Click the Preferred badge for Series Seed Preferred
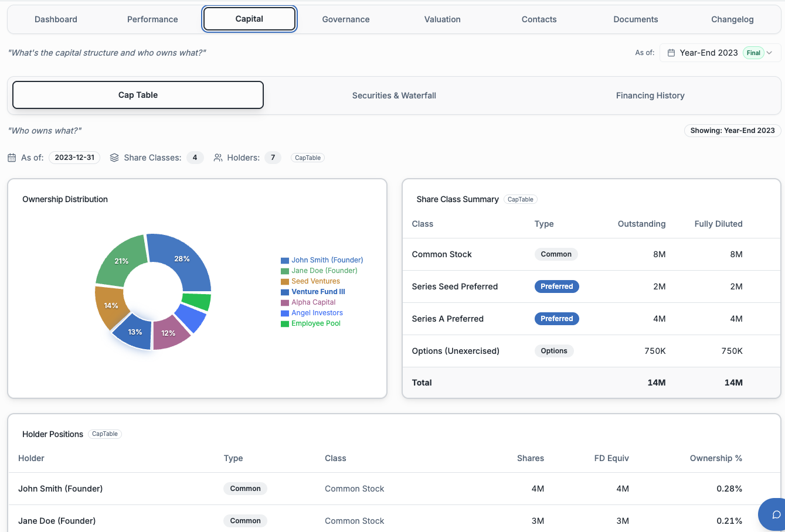Image resolution: width=785 pixels, height=532 pixels. (556, 287)
